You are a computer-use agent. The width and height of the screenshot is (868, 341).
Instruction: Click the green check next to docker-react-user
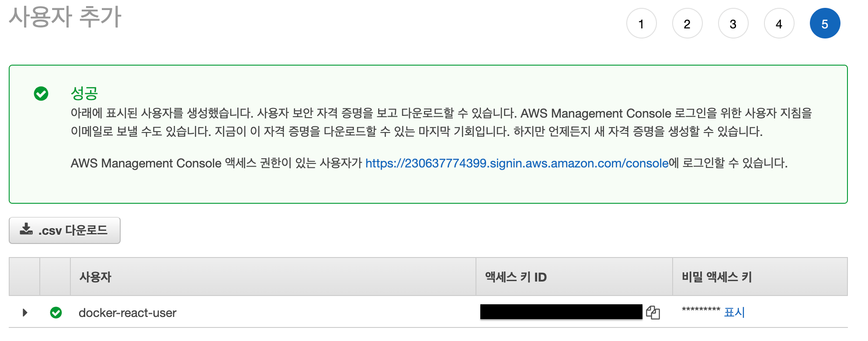pos(56,313)
